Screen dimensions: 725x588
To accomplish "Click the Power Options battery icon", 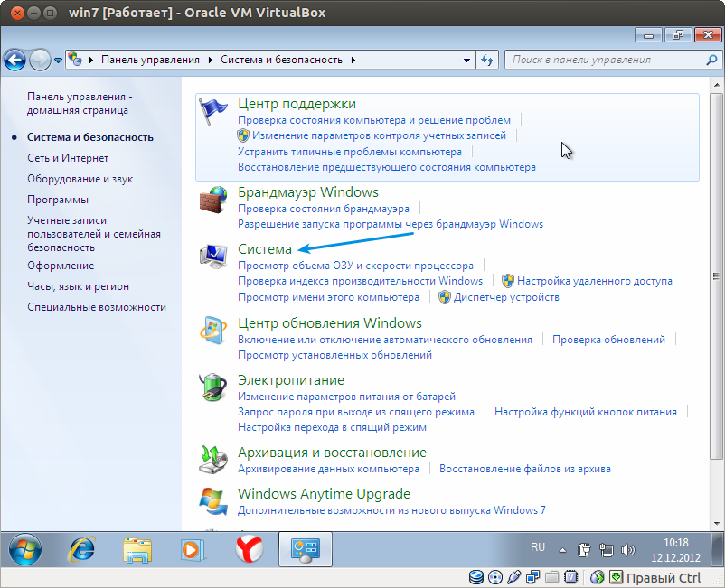I will pyautogui.click(x=212, y=387).
